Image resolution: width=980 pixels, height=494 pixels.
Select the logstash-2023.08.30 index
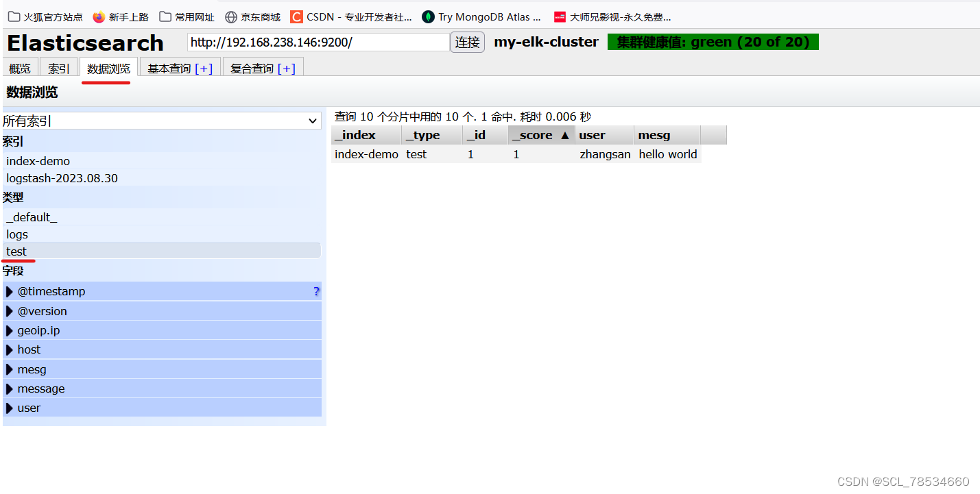(162, 178)
